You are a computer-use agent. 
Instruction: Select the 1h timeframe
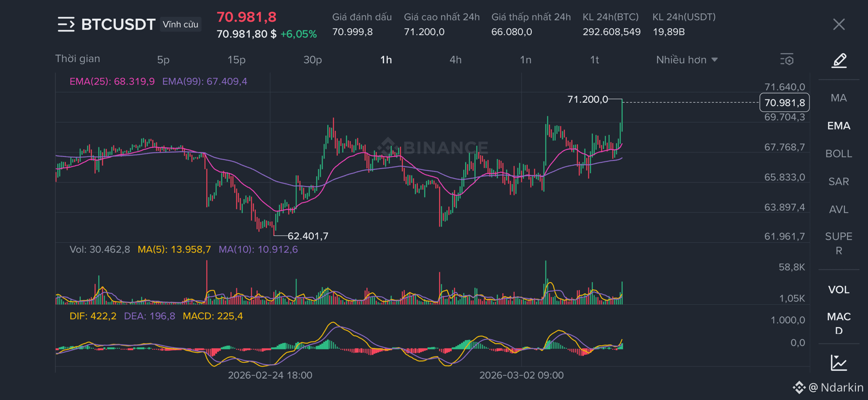click(386, 60)
